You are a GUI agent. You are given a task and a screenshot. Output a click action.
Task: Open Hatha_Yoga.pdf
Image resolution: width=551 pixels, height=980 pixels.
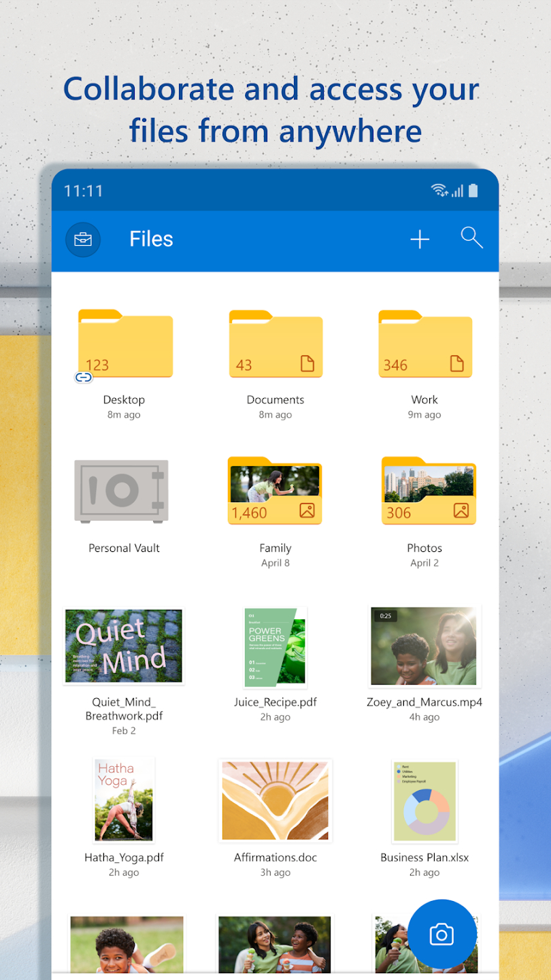coord(123,800)
